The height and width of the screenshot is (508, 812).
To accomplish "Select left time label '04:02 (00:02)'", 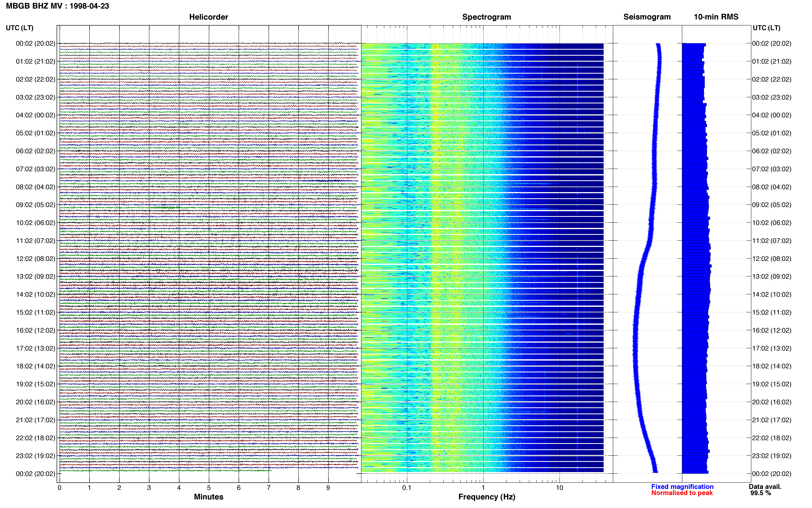I will [36, 115].
